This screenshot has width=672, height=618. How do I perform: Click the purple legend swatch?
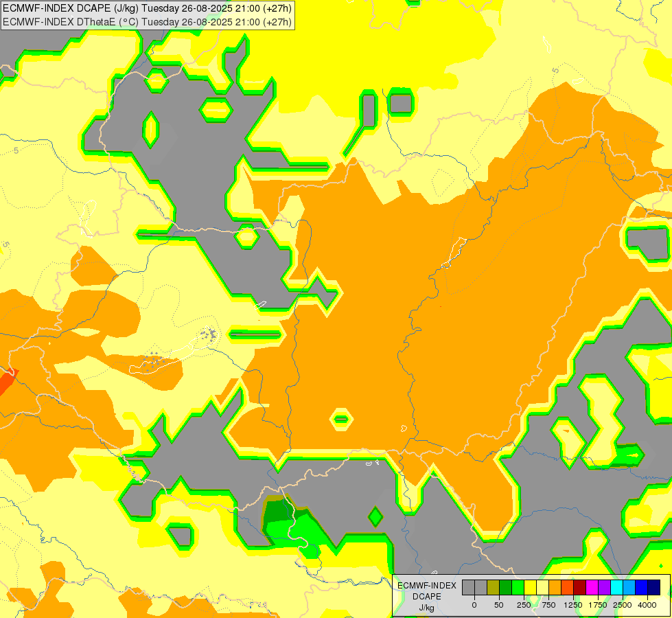(604, 588)
